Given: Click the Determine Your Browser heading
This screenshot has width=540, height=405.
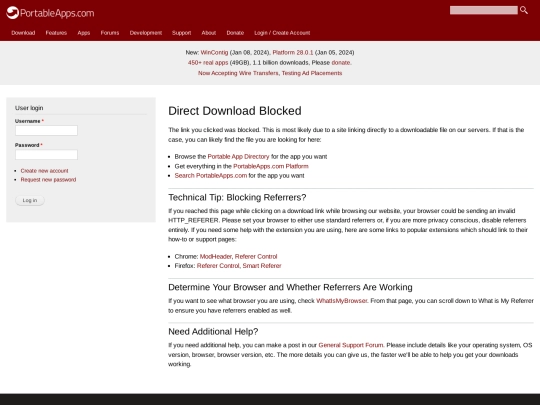Looking at the screenshot, I should [290, 287].
